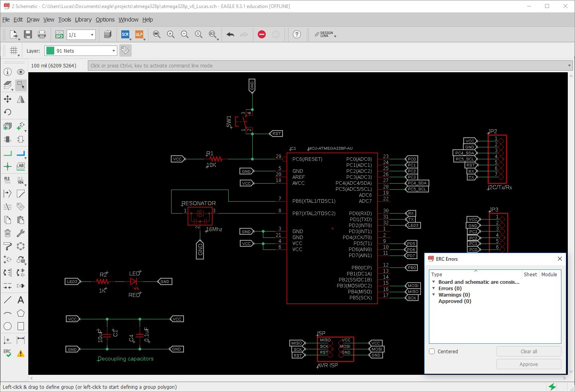This screenshot has height=392, width=575.
Task: Click the Approve button
Action: pos(528,364)
